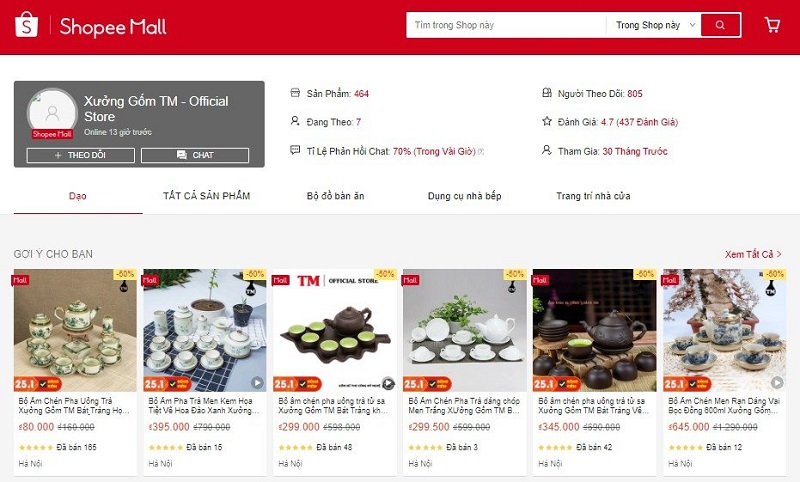
Task: Open the white tea set priced 299.500
Action: [465, 331]
